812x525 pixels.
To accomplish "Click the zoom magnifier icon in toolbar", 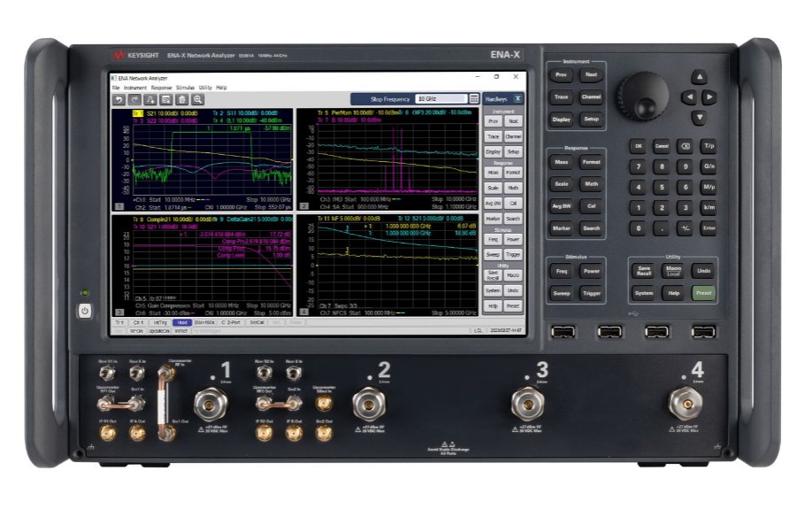I will click(x=199, y=99).
